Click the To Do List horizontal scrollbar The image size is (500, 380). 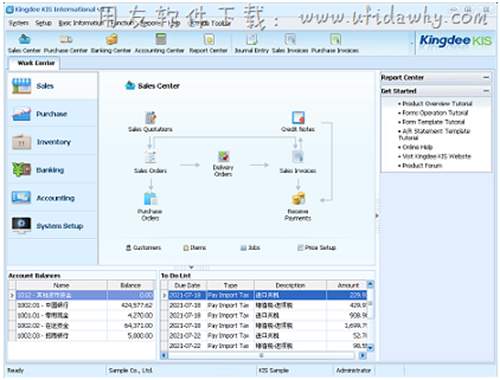[x=261, y=356]
